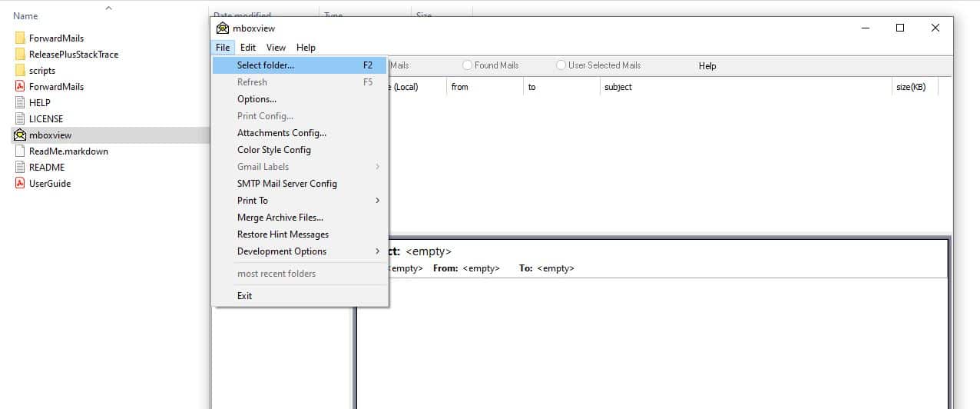Screen dimensions: 980x409
Task: Click the UserGuide PDF icon
Action: pyautogui.click(x=20, y=184)
